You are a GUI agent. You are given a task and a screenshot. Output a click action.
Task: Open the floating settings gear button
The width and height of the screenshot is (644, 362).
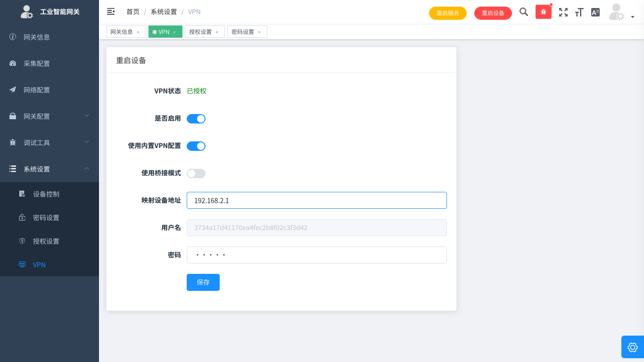click(x=632, y=347)
